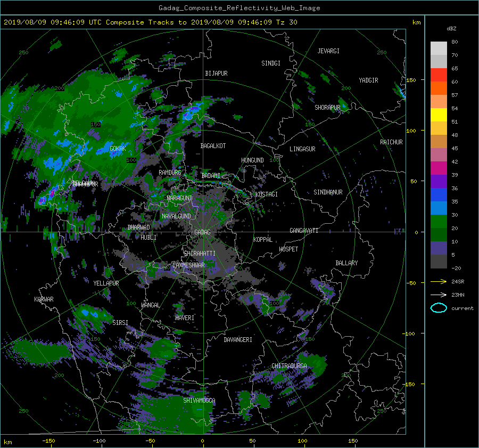The height and width of the screenshot is (448, 479).
Task: Click the NARAGUND city label
Action: [x=180, y=198]
